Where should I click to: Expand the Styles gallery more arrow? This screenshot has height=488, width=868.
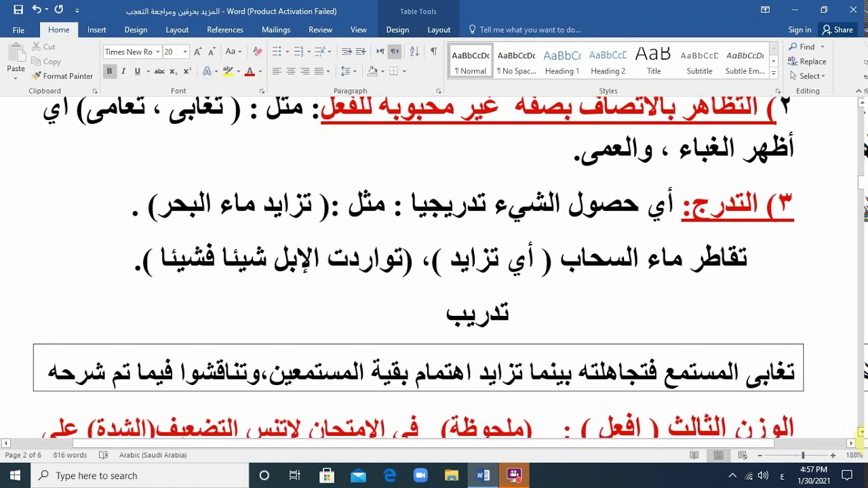click(x=774, y=72)
